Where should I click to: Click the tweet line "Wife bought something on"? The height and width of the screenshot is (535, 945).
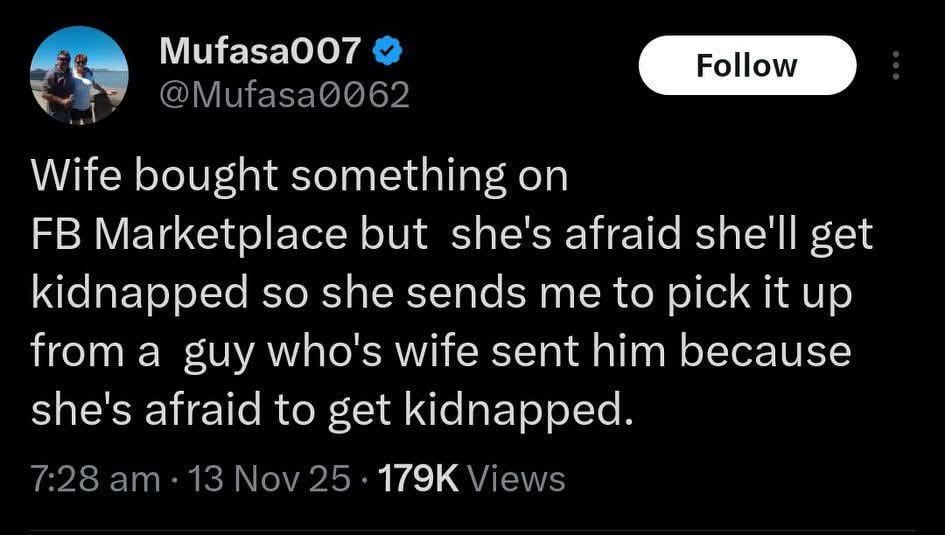(300, 176)
